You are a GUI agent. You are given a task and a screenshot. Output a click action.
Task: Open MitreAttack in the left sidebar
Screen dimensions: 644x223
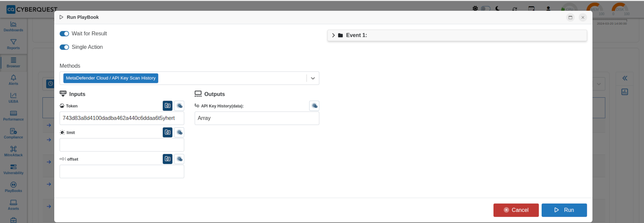coord(13,151)
